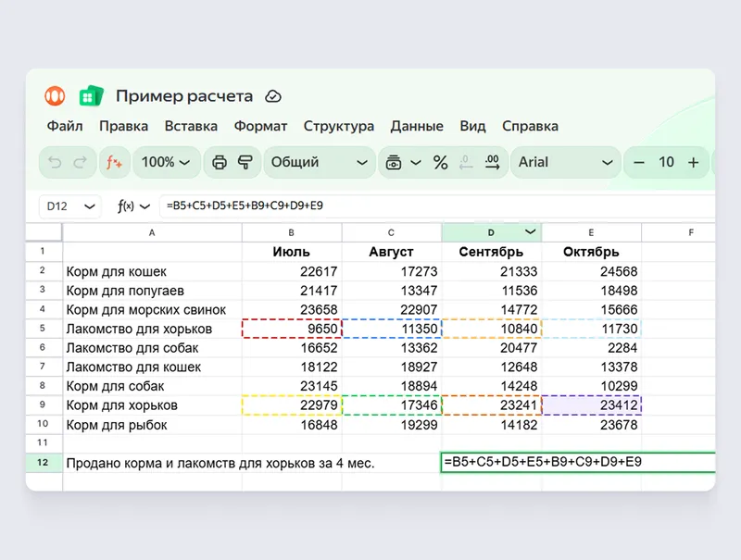The image size is (741, 560).
Task: Decrease font size with minus button
Action: [639, 162]
